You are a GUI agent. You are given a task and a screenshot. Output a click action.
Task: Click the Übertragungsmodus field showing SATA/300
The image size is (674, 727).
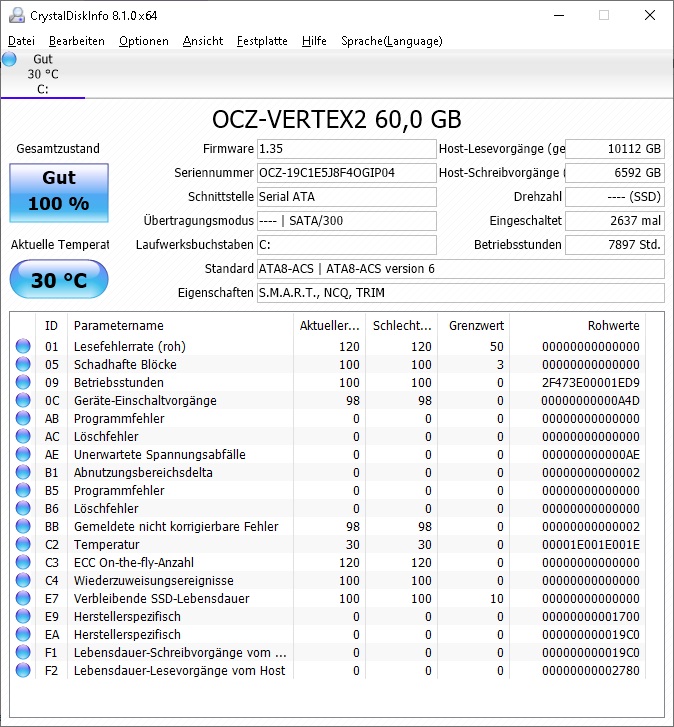[347, 221]
